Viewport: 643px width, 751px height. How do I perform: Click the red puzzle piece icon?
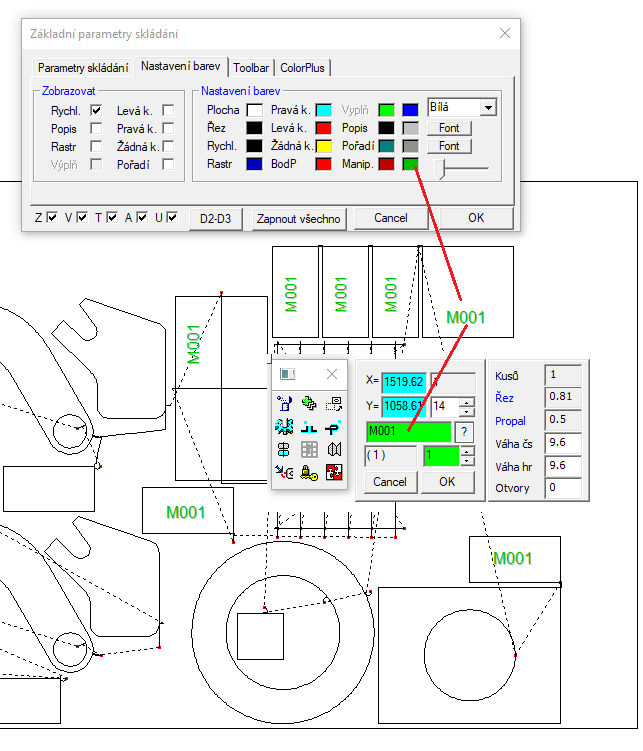[x=334, y=472]
